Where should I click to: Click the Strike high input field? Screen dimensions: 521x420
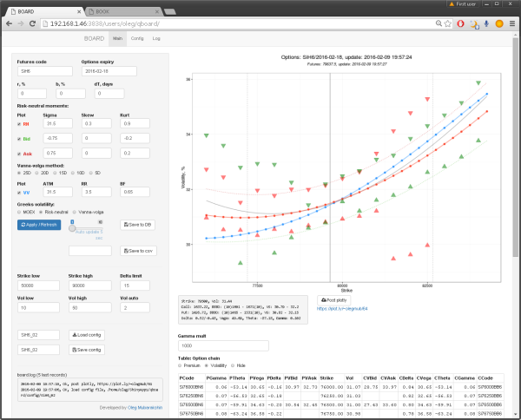(x=90, y=285)
